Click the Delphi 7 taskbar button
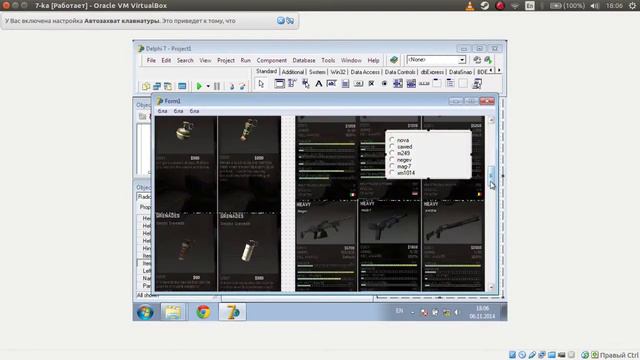Viewport: 640px width, 360px height. pos(233,312)
